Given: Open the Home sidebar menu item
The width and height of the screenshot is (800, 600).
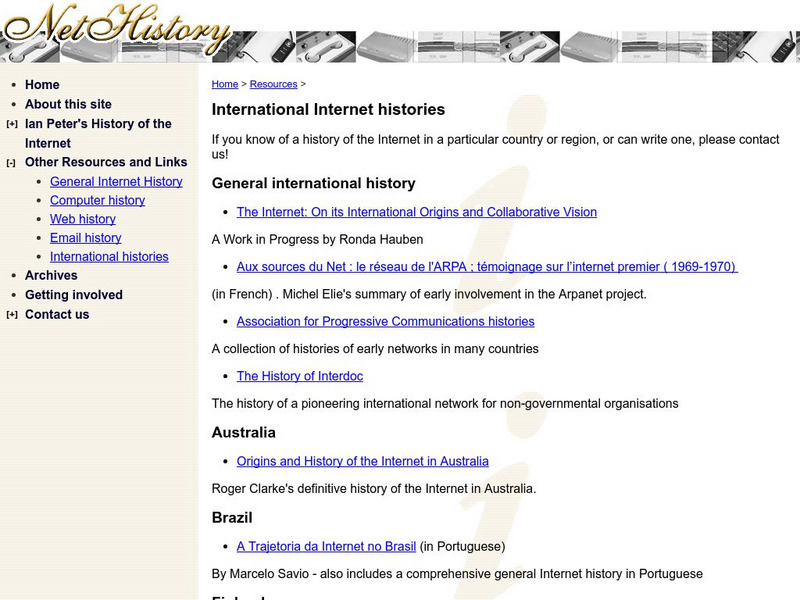Looking at the screenshot, I should point(42,85).
